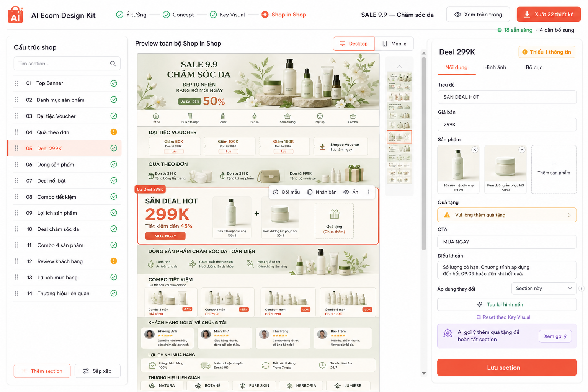
Task: Open more options menu on Deal toolbar
Action: 369,192
